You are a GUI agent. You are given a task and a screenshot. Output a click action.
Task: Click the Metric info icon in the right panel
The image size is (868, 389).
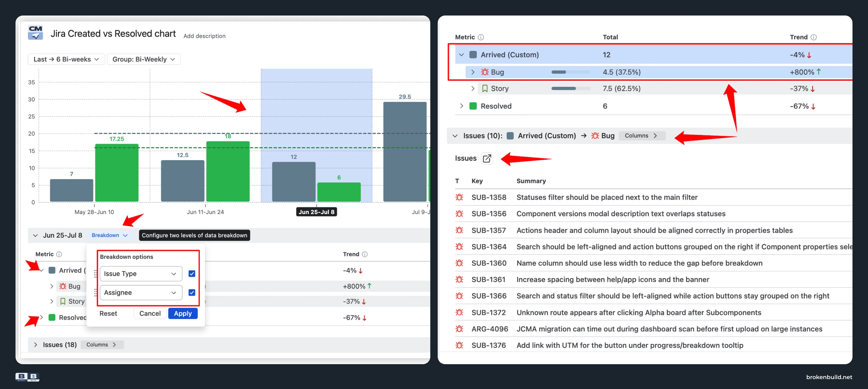click(481, 37)
